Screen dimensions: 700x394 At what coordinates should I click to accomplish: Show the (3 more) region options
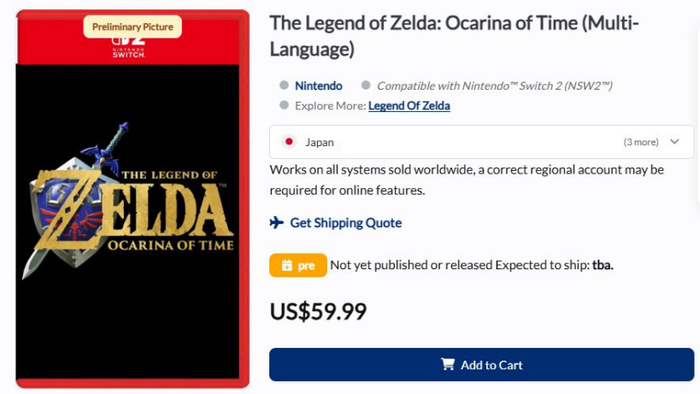click(x=641, y=142)
